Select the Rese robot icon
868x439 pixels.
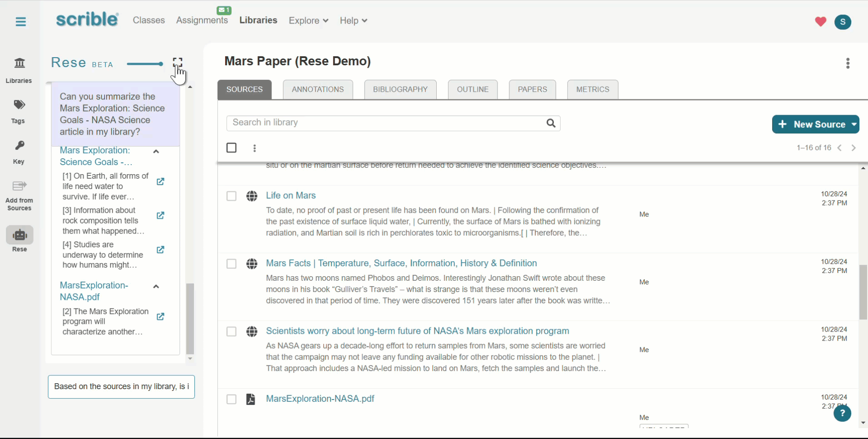pyautogui.click(x=20, y=235)
